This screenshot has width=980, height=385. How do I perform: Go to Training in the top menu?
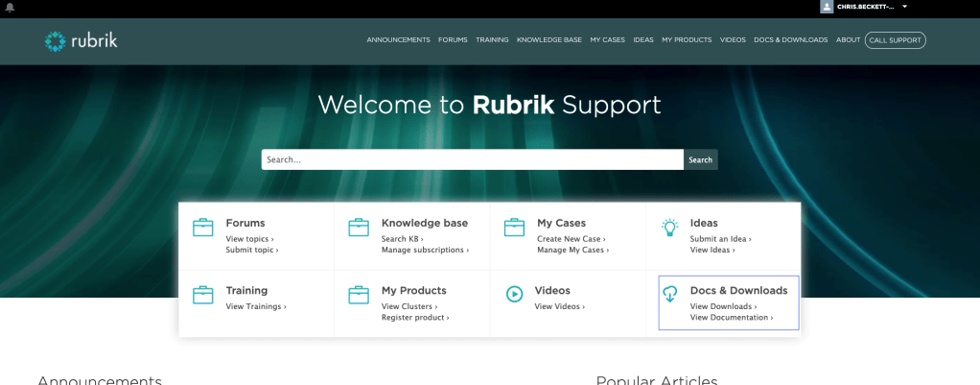[492, 40]
